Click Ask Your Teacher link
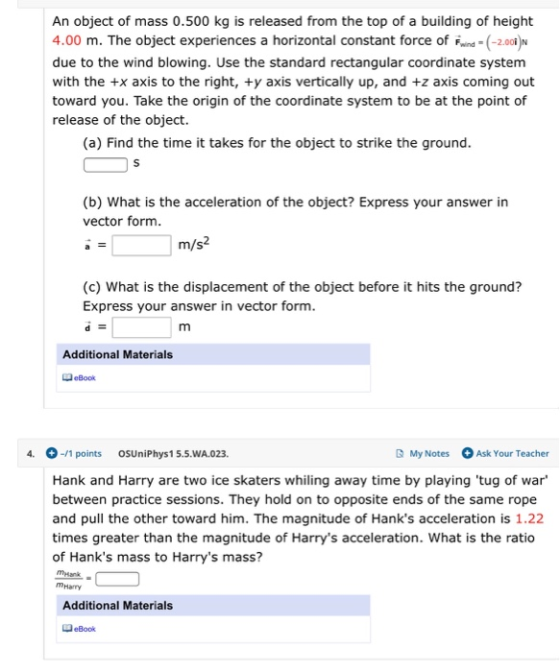This screenshot has height=672, width=560. point(512,453)
